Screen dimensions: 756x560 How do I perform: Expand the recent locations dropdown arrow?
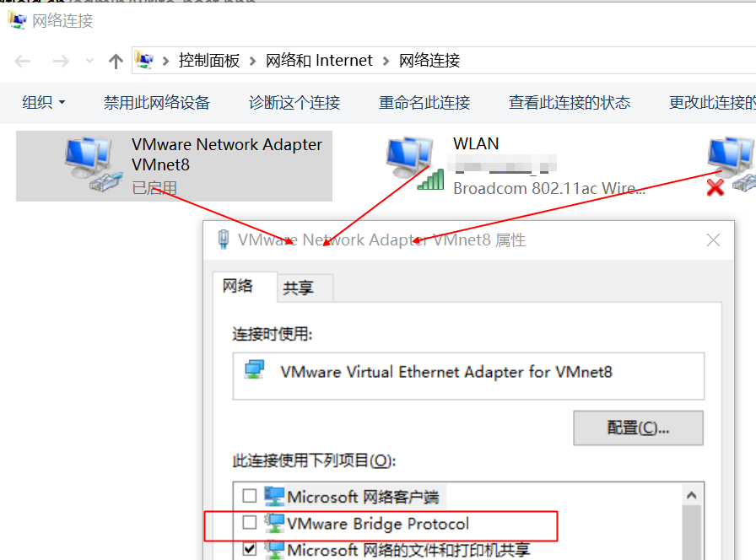tap(89, 62)
